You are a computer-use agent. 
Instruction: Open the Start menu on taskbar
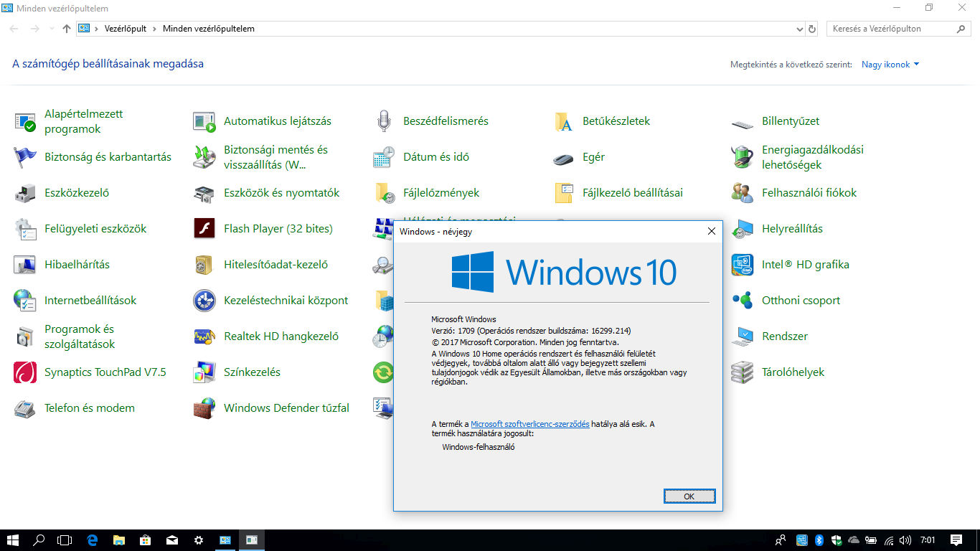[x=13, y=540]
